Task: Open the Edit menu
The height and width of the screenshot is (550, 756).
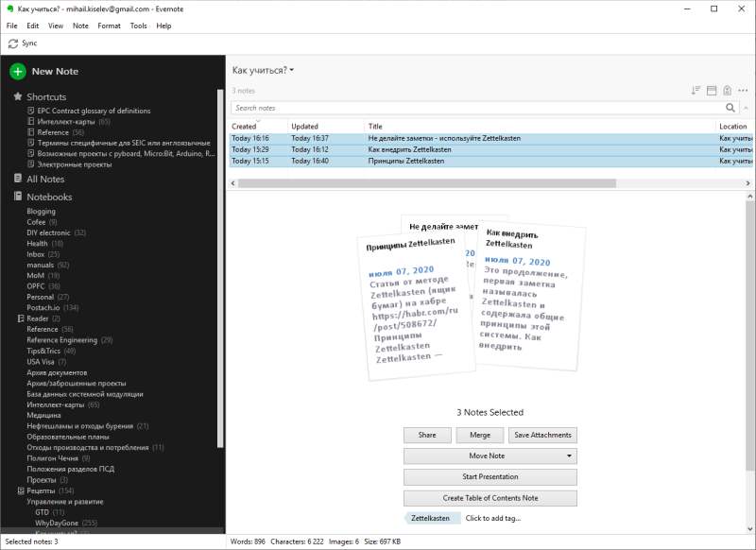Action: click(33, 26)
